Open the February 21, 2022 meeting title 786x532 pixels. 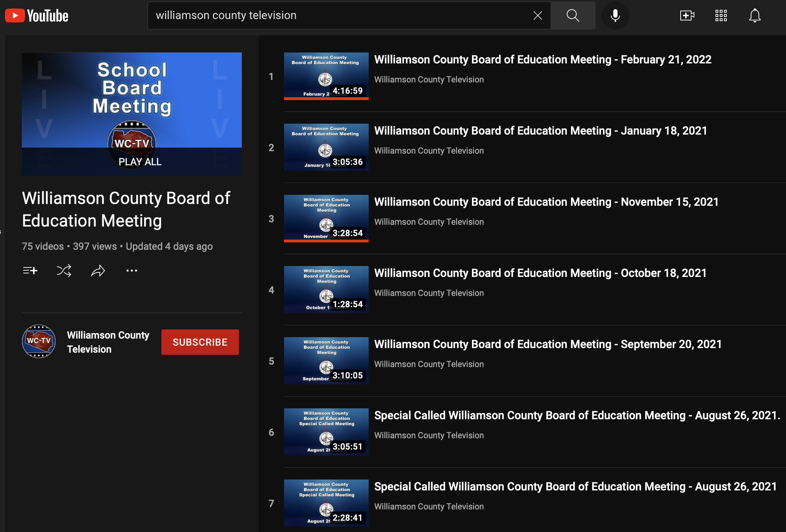(x=543, y=60)
